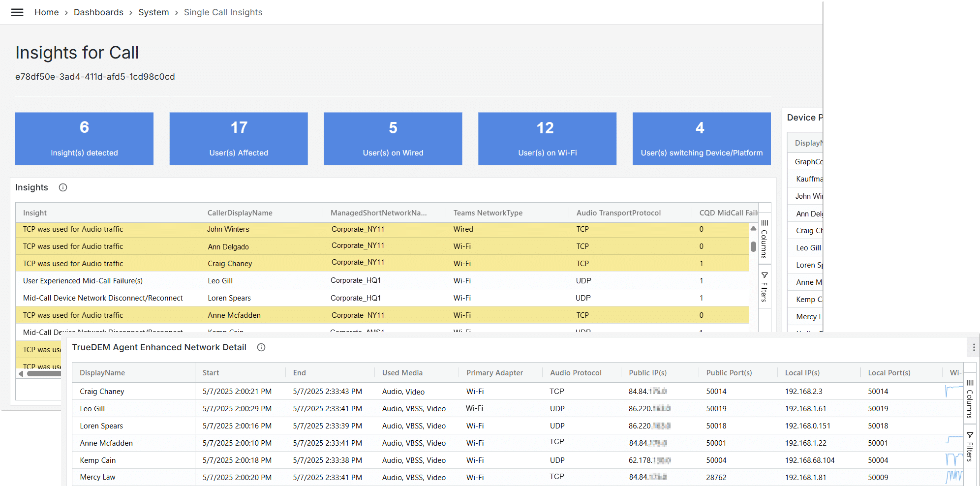Image resolution: width=980 pixels, height=486 pixels.
Task: Click the scroll-left arrow in Insights table
Action: click(21, 374)
